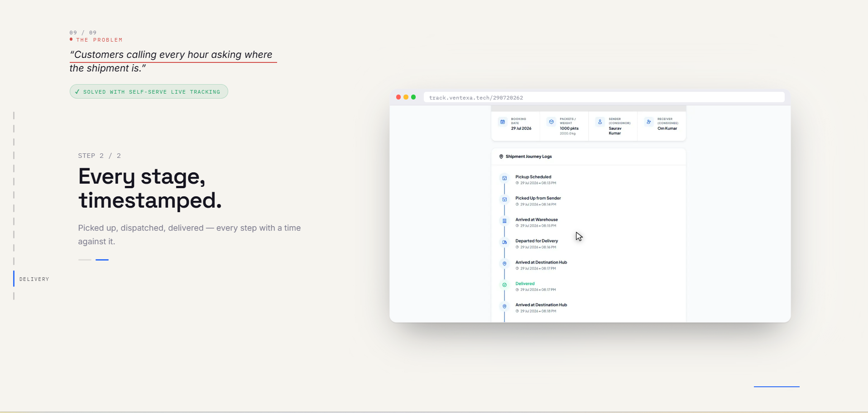
Task: Click the Arrived at Warehouse building icon
Action: pyautogui.click(x=504, y=221)
